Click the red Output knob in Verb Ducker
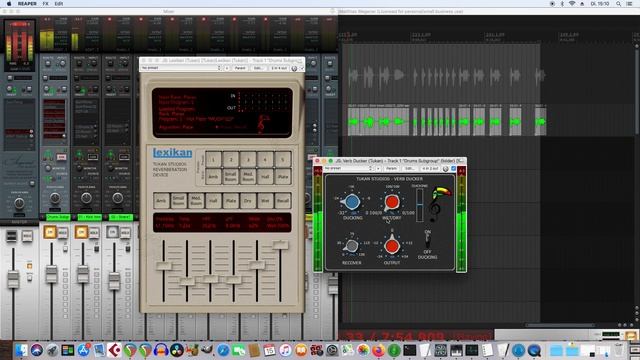Viewport: 640px width, 360px height. 392,246
